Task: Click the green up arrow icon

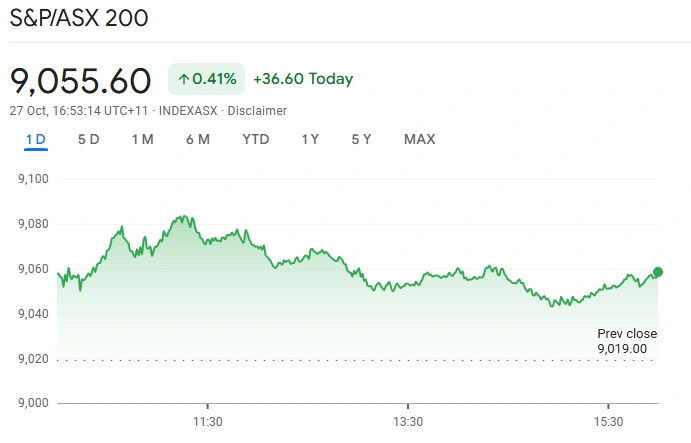Action: click(184, 79)
